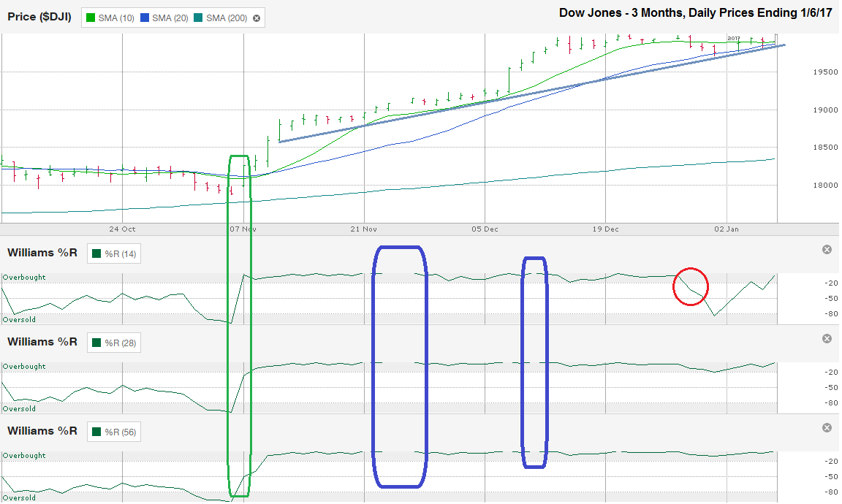Click the %R (14) legend color swatch
Image resolution: width=842 pixels, height=504 pixels.
tap(96, 254)
